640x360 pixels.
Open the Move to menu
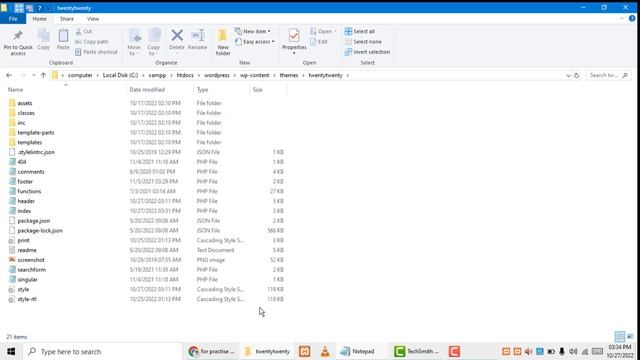pos(134,42)
